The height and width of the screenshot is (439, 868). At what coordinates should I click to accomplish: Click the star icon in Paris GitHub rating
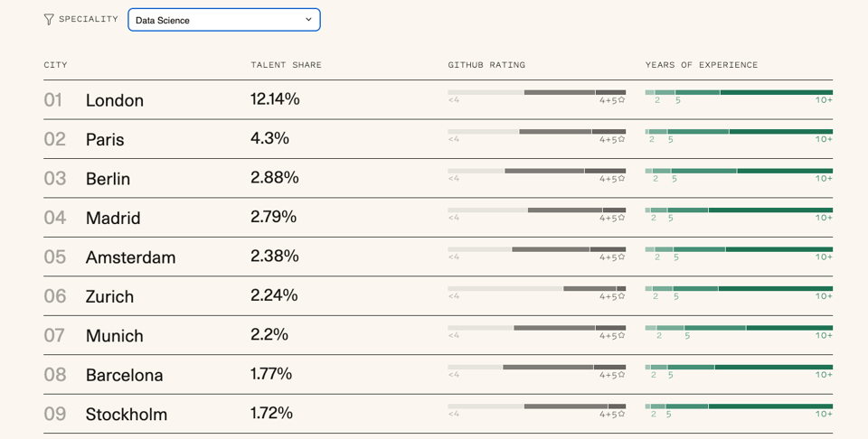(621, 139)
